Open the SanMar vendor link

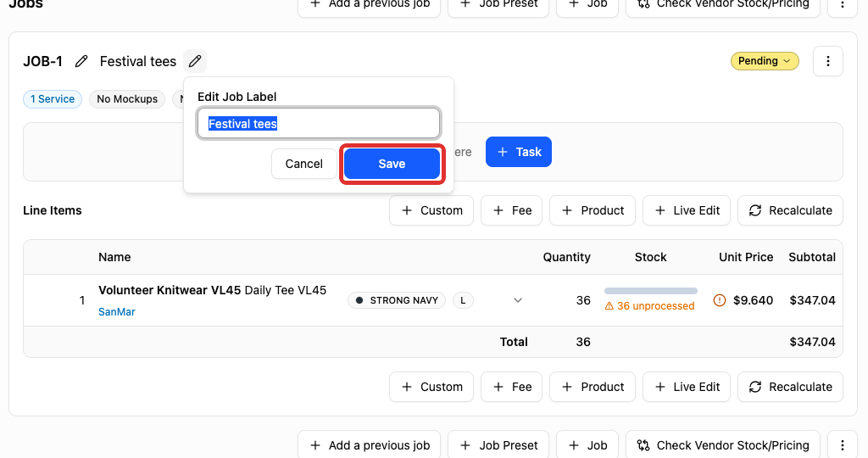117,312
